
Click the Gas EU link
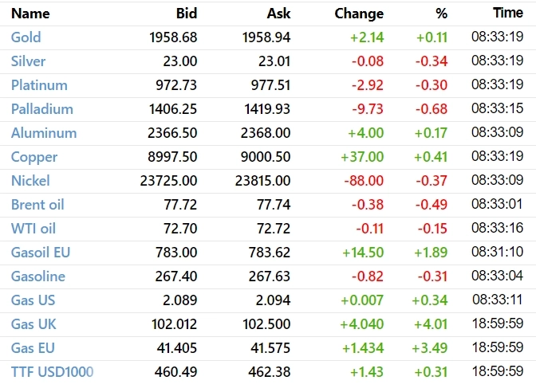click(33, 348)
